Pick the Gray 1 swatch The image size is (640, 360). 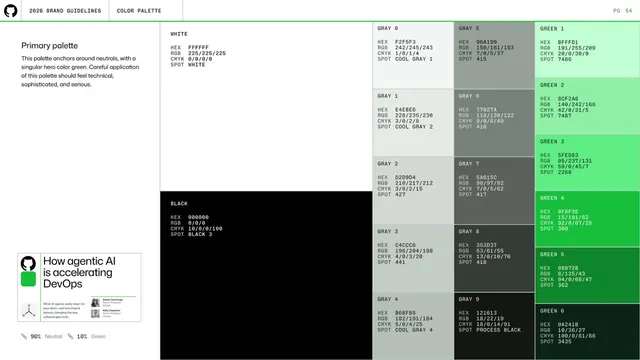(x=413, y=123)
